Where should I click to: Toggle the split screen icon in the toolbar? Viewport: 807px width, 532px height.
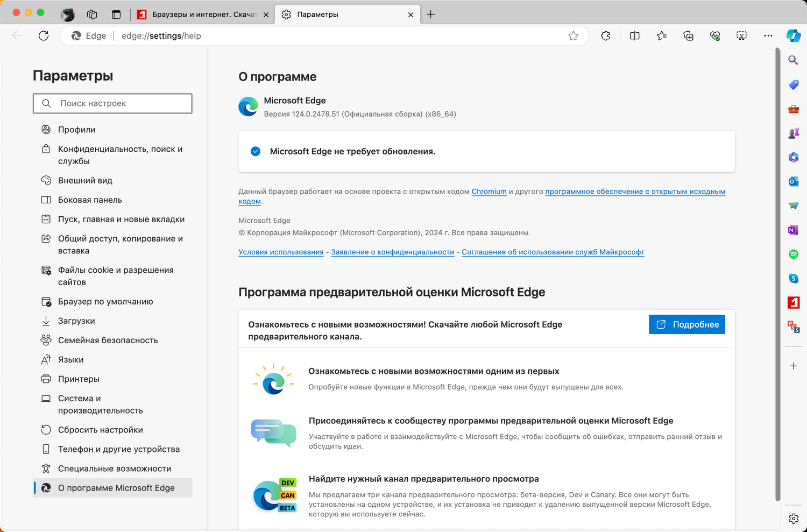[x=635, y=36]
